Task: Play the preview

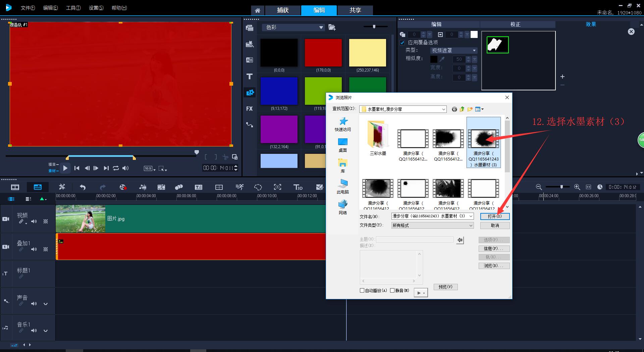Action: click(65, 168)
